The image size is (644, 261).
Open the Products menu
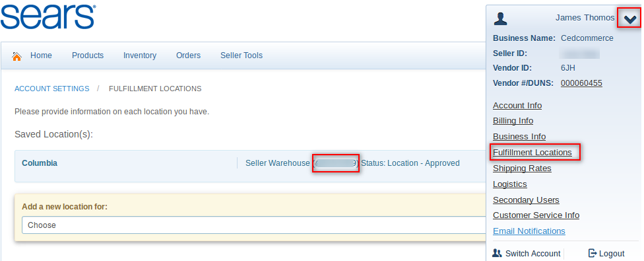[x=88, y=55]
